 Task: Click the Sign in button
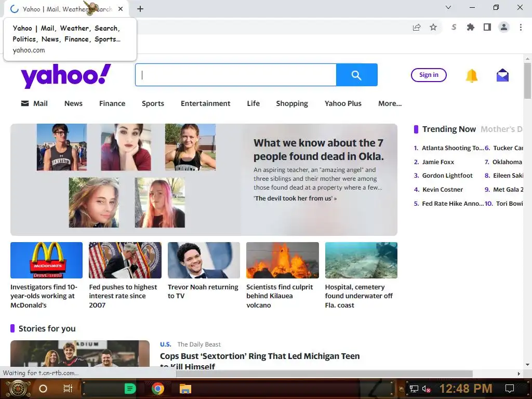pyautogui.click(x=429, y=75)
